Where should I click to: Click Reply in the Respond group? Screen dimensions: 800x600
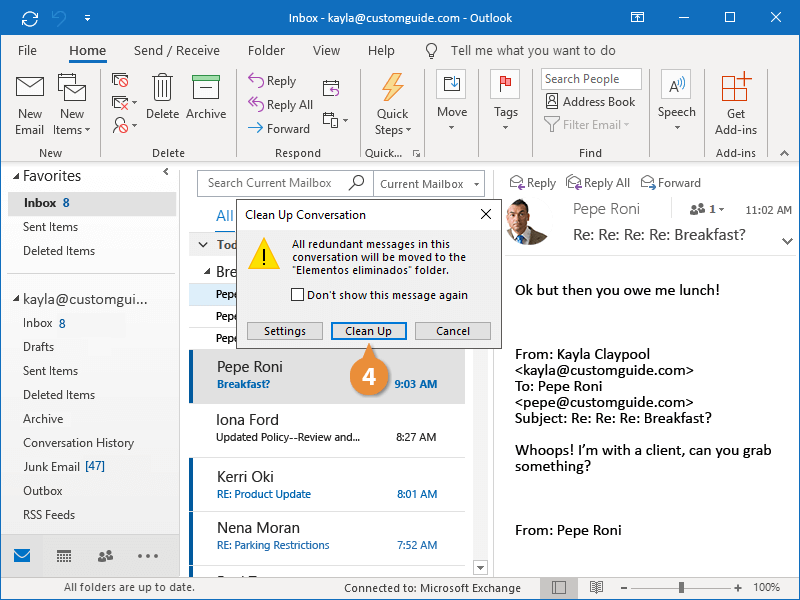272,81
